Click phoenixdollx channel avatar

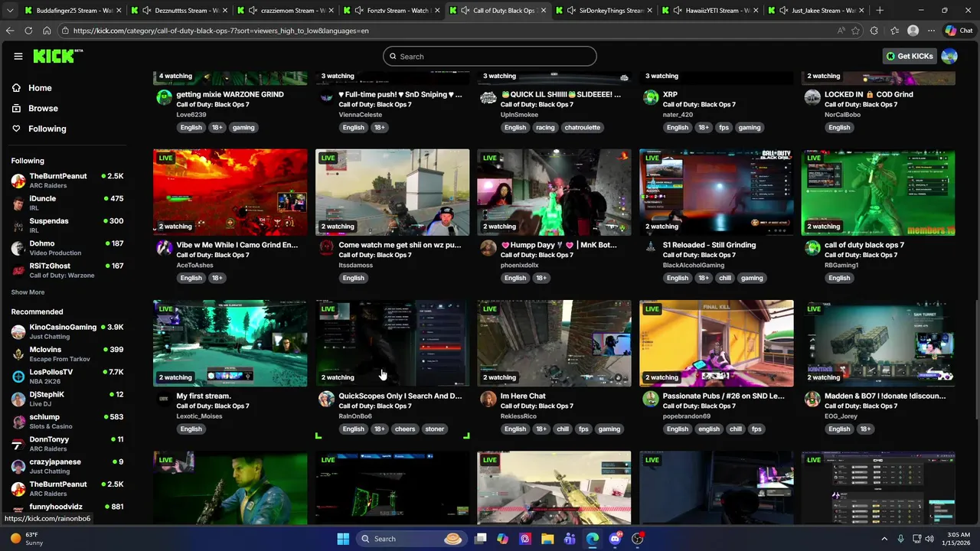(488, 248)
